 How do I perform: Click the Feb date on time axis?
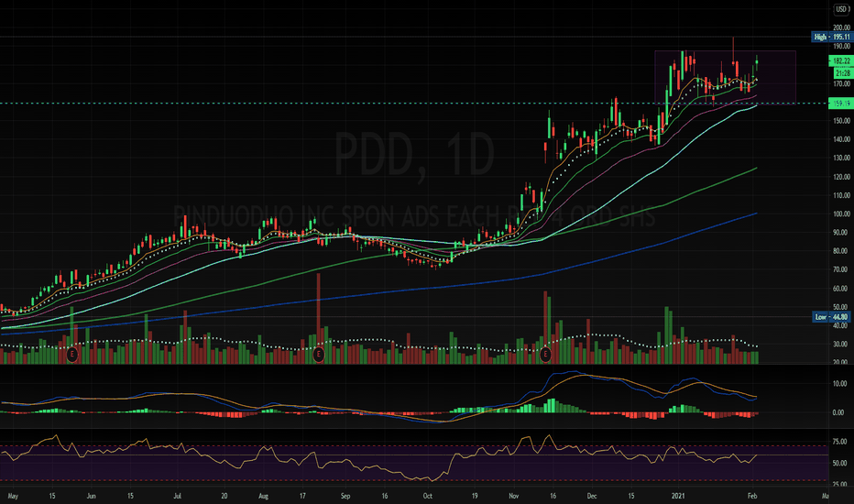pos(752,496)
